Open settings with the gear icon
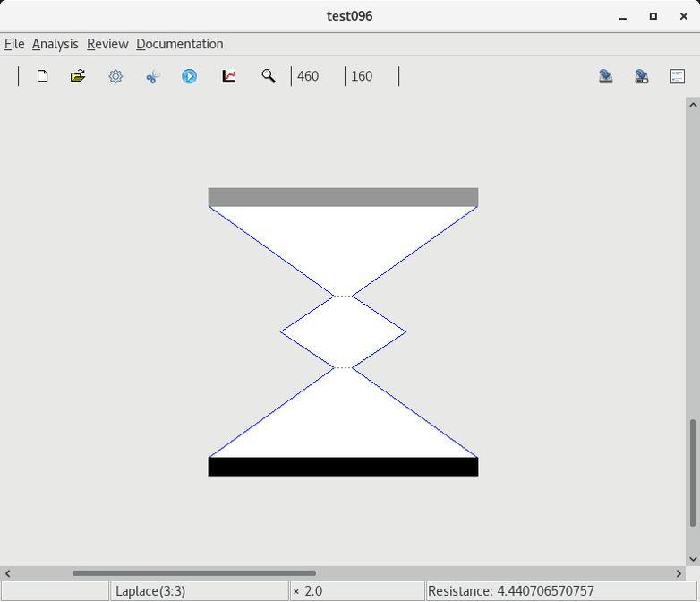Viewport: 700px width, 602px height. click(x=115, y=76)
